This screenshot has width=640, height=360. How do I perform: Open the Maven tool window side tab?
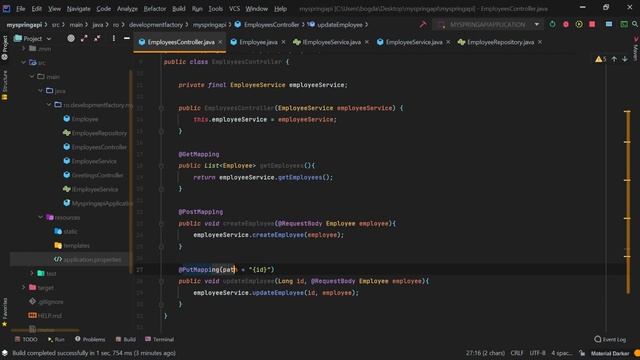(636, 49)
